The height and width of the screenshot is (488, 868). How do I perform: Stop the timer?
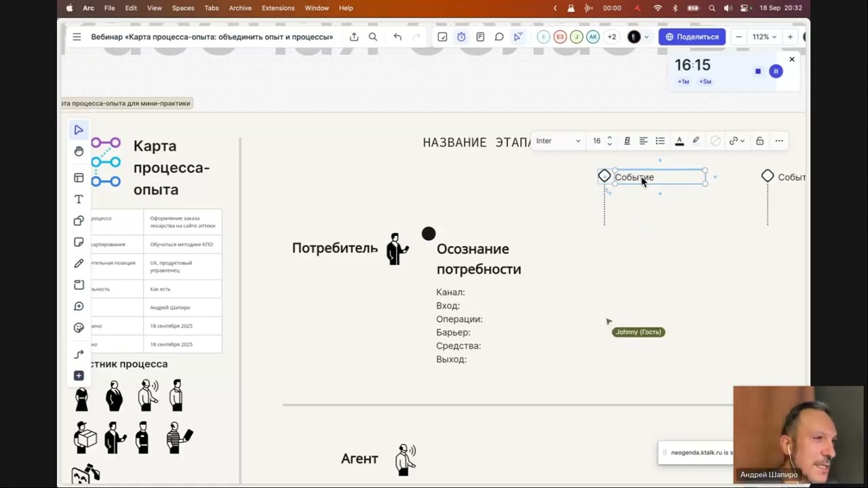[758, 71]
